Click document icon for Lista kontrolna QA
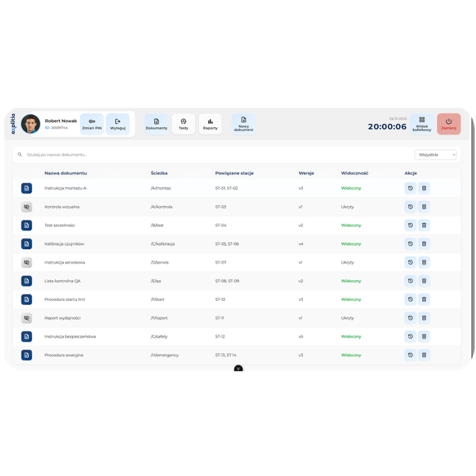Screen dimensions: 476x476 (27, 281)
